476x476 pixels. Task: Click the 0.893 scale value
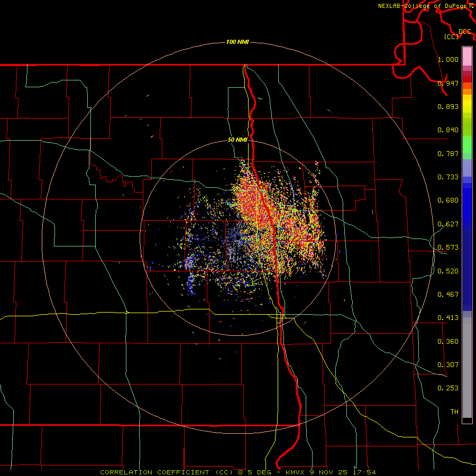coord(448,106)
